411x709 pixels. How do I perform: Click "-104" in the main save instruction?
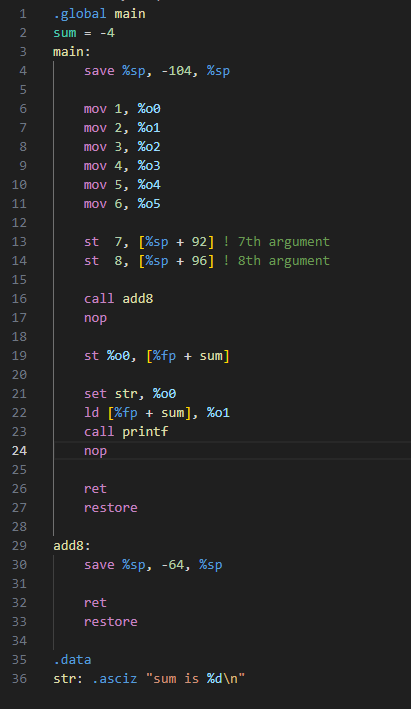pyautogui.click(x=176, y=71)
